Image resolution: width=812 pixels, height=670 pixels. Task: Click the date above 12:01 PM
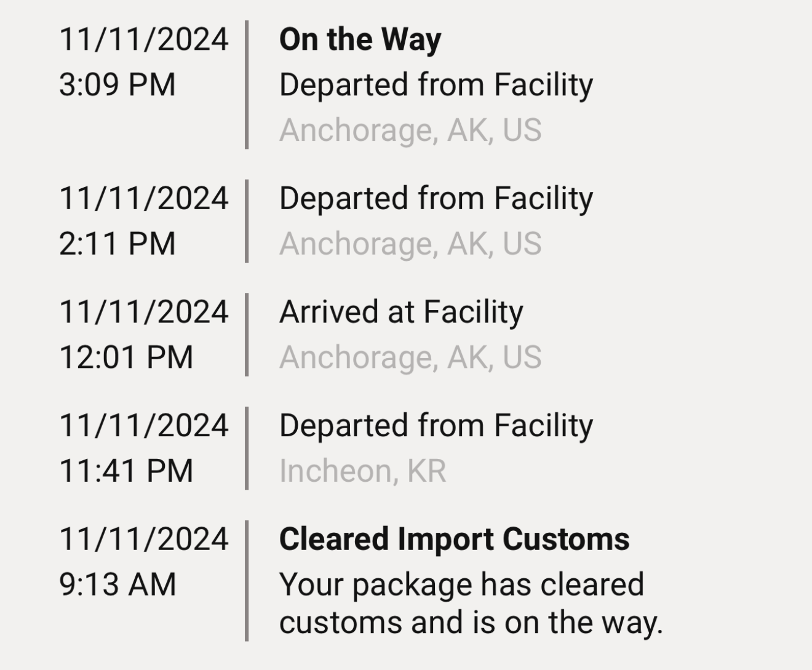coord(144,312)
